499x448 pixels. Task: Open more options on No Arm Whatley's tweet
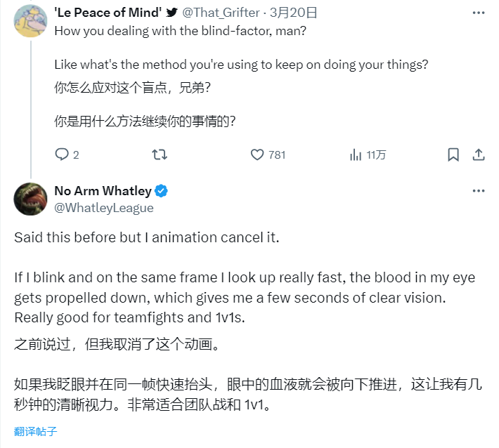point(479,191)
